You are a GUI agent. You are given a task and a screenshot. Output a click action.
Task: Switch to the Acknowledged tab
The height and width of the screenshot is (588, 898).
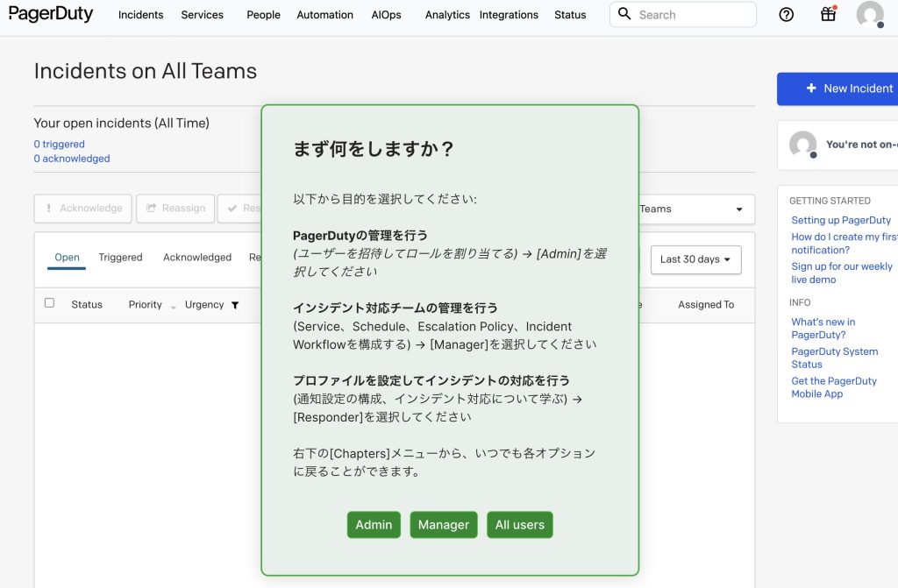tap(197, 258)
